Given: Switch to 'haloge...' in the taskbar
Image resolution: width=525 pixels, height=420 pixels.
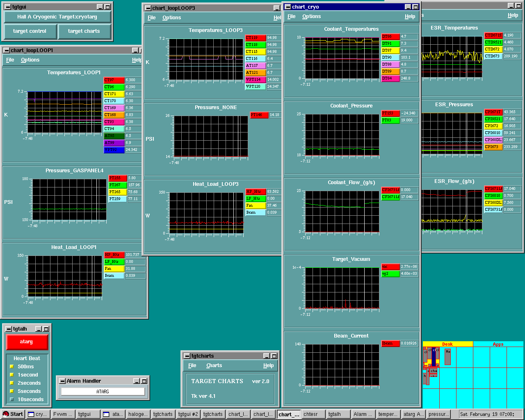Looking at the screenshot, I should pos(138,414).
